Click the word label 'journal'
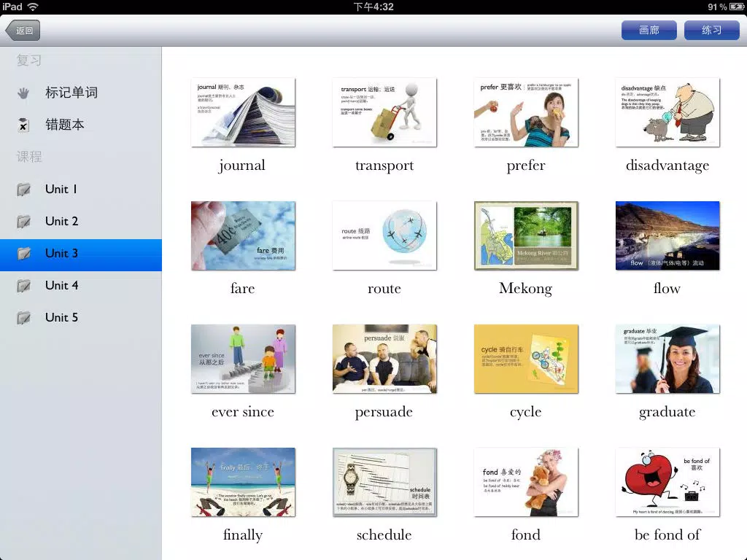The height and width of the screenshot is (560, 747). [242, 166]
